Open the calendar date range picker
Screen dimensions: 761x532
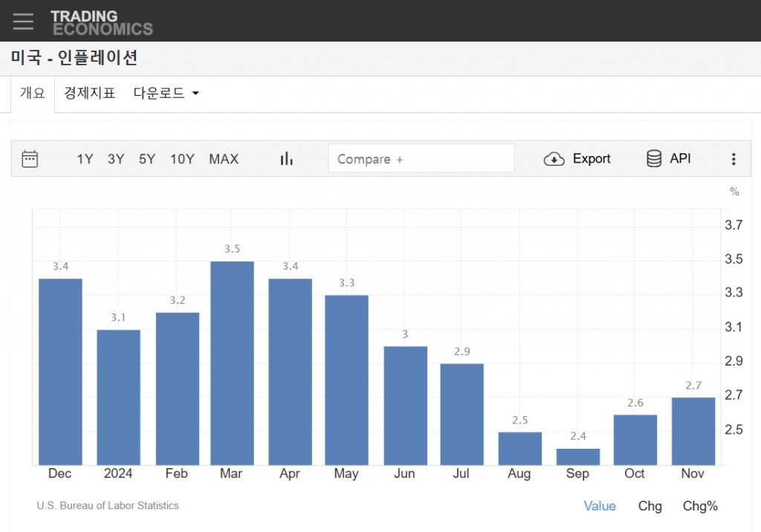click(30, 159)
